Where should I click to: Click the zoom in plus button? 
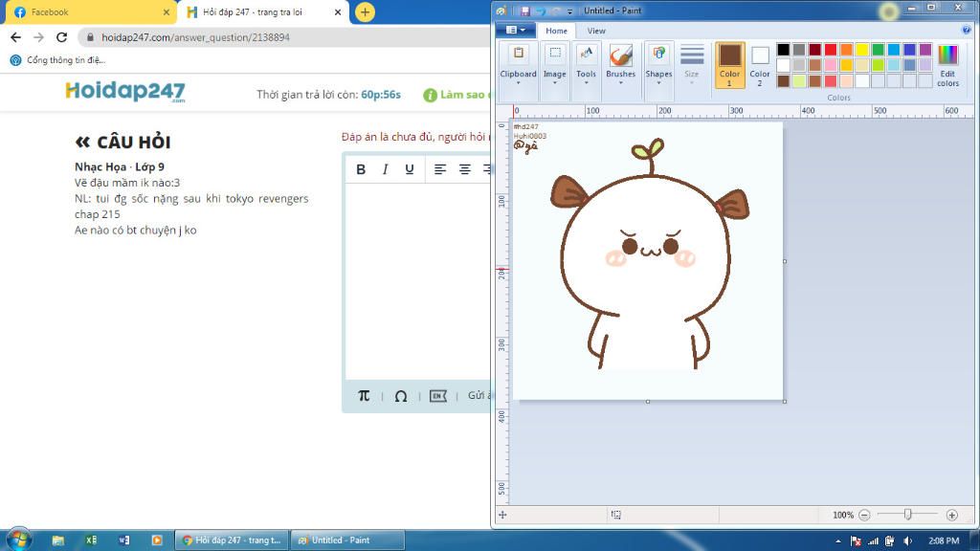point(951,515)
